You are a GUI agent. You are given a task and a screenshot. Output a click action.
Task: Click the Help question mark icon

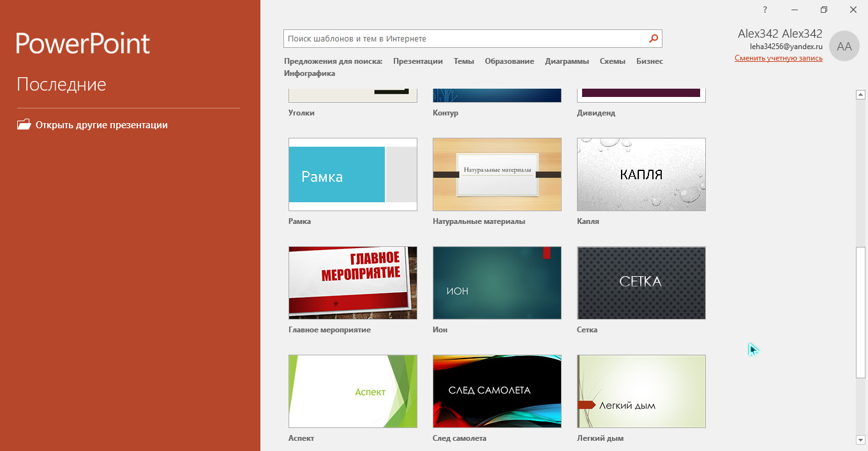pyautogui.click(x=765, y=10)
